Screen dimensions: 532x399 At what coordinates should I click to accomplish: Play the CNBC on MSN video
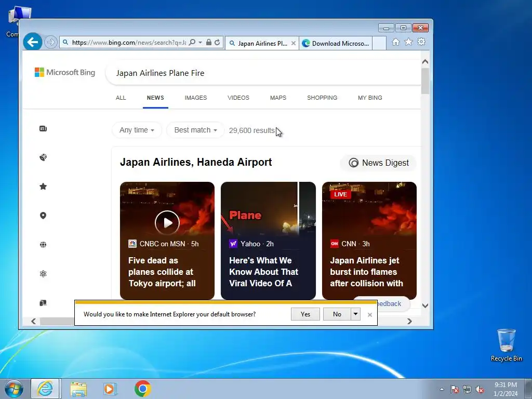pyautogui.click(x=167, y=222)
